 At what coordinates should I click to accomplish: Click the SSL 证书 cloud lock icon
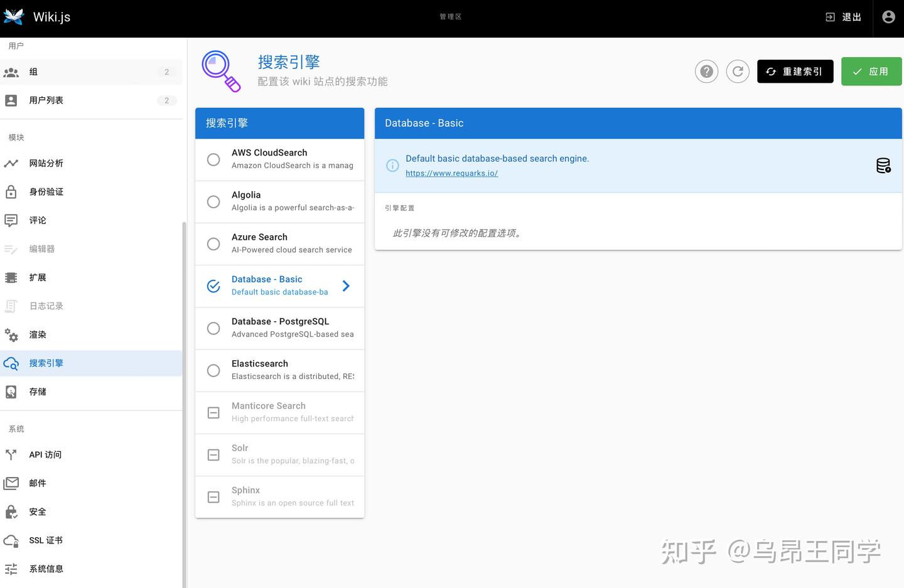click(x=11, y=540)
